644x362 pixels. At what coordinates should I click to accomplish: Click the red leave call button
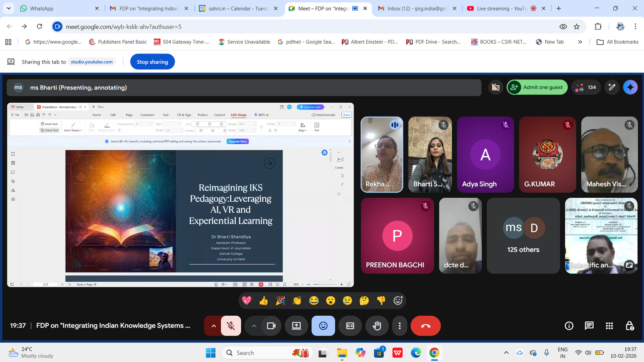(x=425, y=326)
